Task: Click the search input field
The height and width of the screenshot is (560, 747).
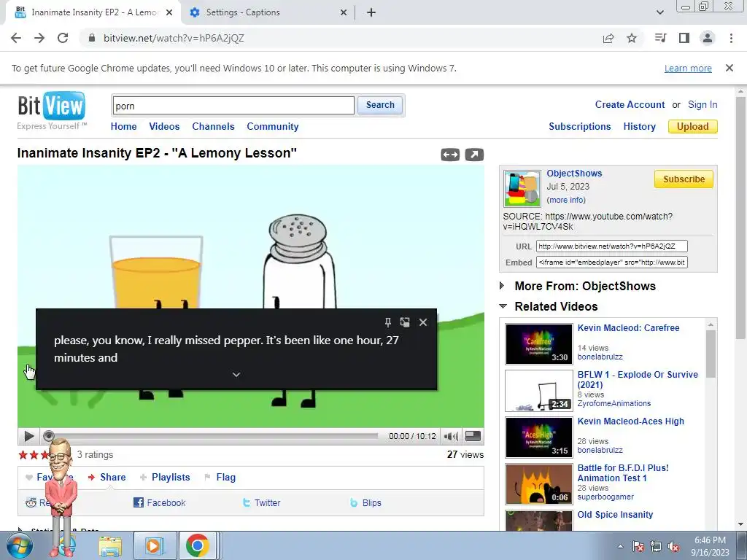Action: (x=233, y=105)
